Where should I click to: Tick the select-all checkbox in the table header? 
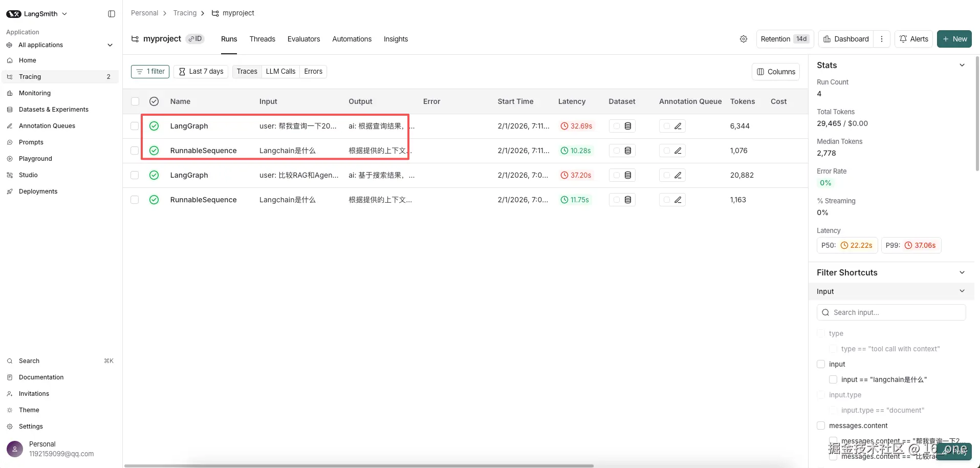(x=135, y=101)
